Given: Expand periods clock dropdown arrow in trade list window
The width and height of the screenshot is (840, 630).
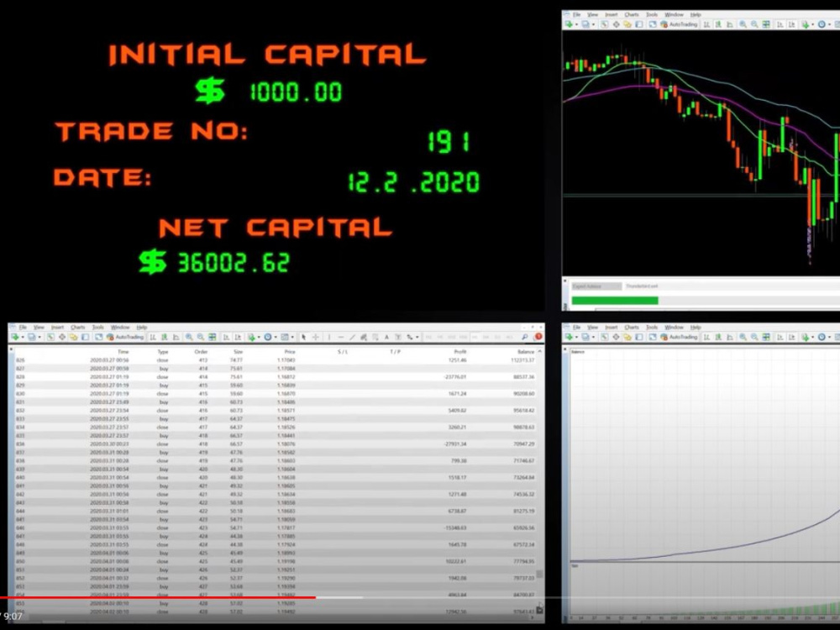Looking at the screenshot, I should click(276, 337).
